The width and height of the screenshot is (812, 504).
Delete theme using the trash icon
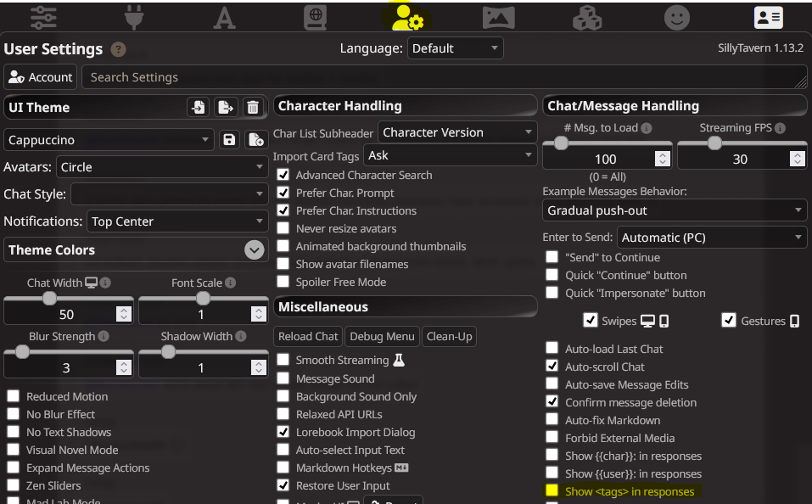coord(253,107)
